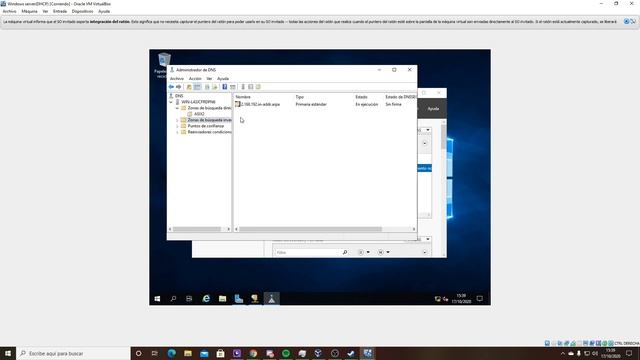Open the VirtualBox Entrada menu

(x=60, y=11)
